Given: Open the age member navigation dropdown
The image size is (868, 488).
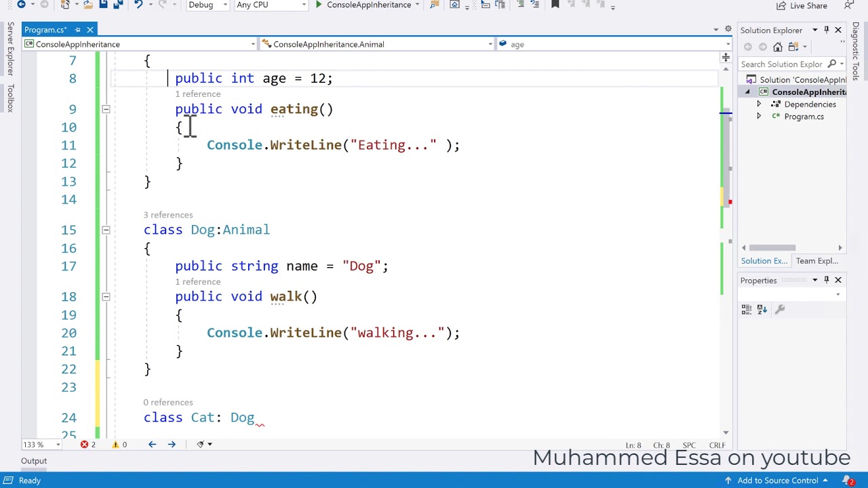Looking at the screenshot, I should [x=614, y=44].
